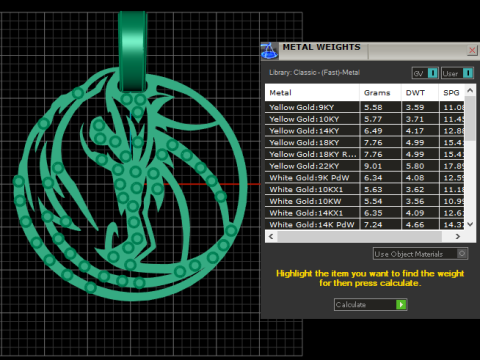Click scroll left arrow of metal table
This screenshot has height=360, width=480.
click(271, 236)
